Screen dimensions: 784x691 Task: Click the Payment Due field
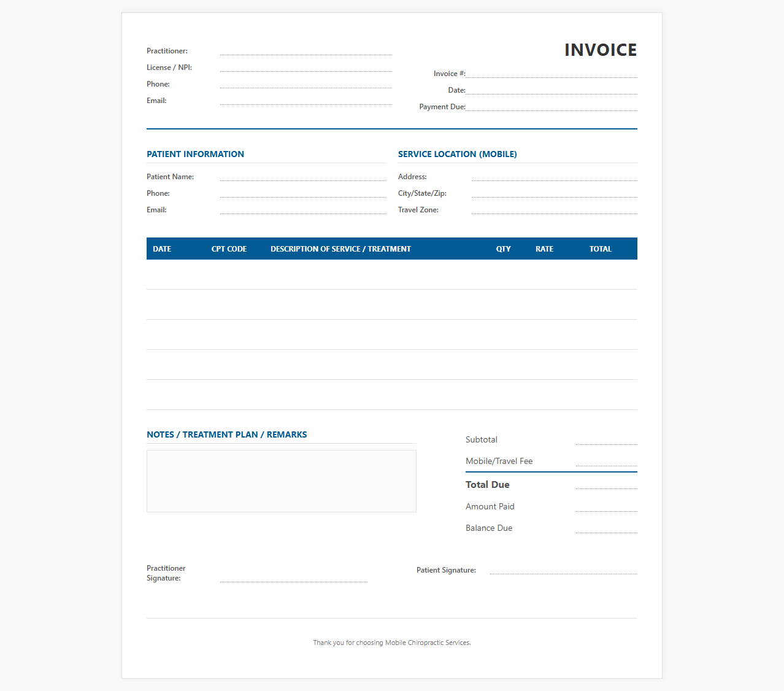point(551,106)
